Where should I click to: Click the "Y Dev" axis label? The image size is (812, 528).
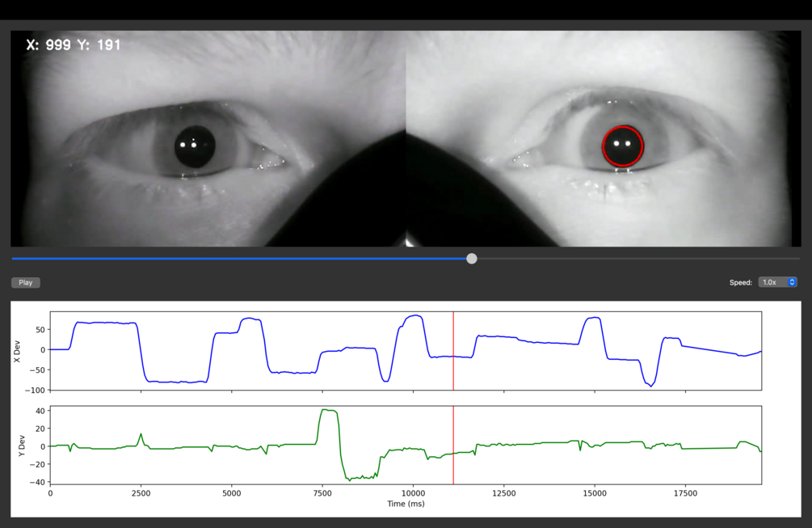21,445
